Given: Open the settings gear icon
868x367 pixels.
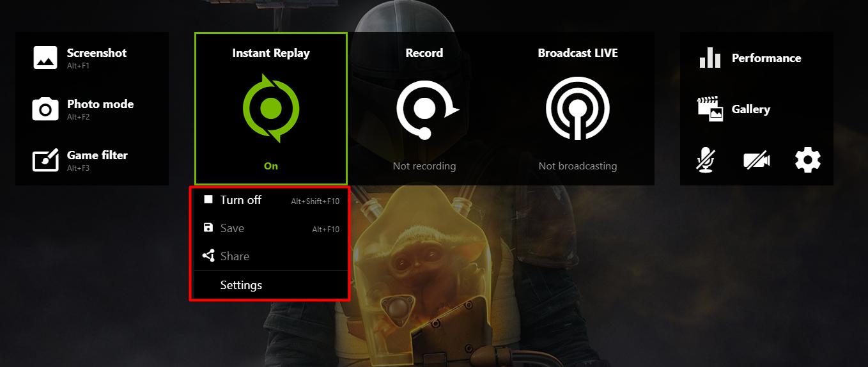Looking at the screenshot, I should 808,160.
